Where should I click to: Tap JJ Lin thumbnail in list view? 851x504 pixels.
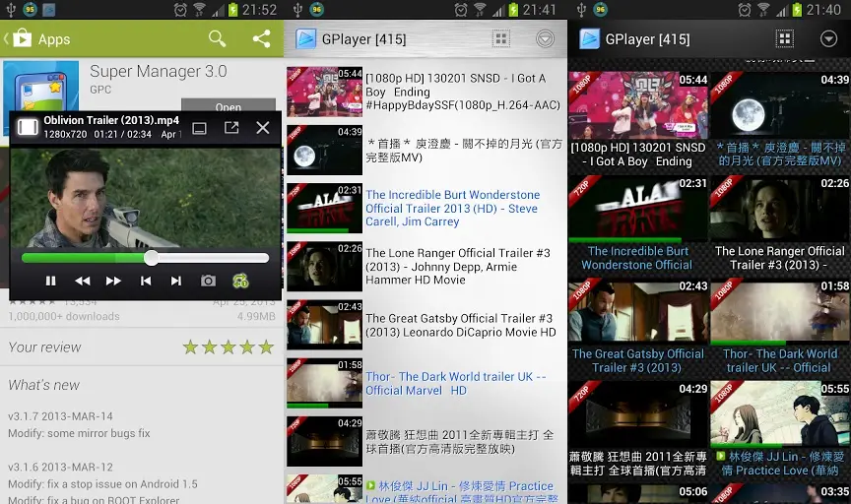(x=325, y=489)
